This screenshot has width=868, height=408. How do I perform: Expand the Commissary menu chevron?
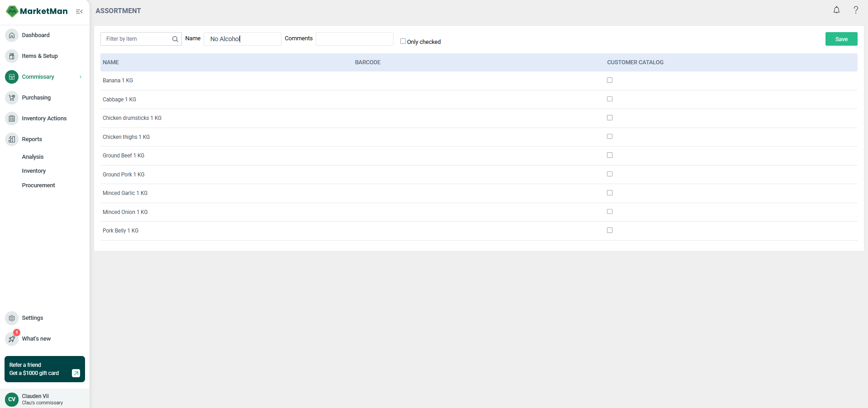(80, 77)
